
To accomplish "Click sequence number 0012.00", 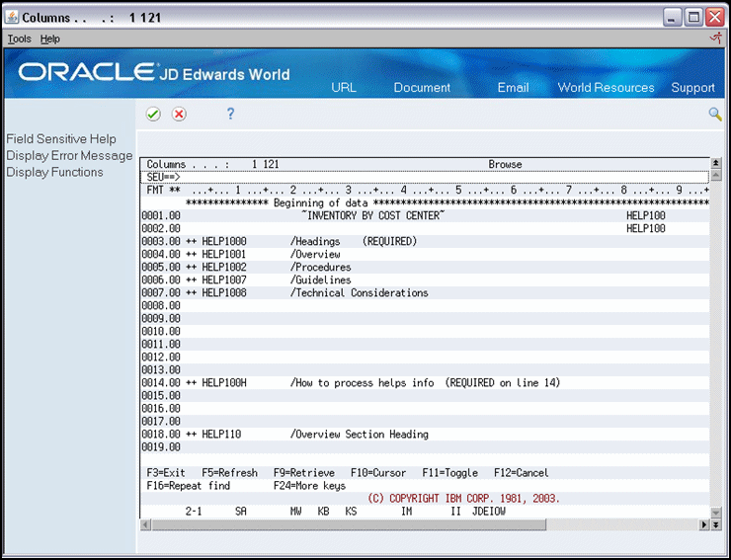I will click(161, 358).
